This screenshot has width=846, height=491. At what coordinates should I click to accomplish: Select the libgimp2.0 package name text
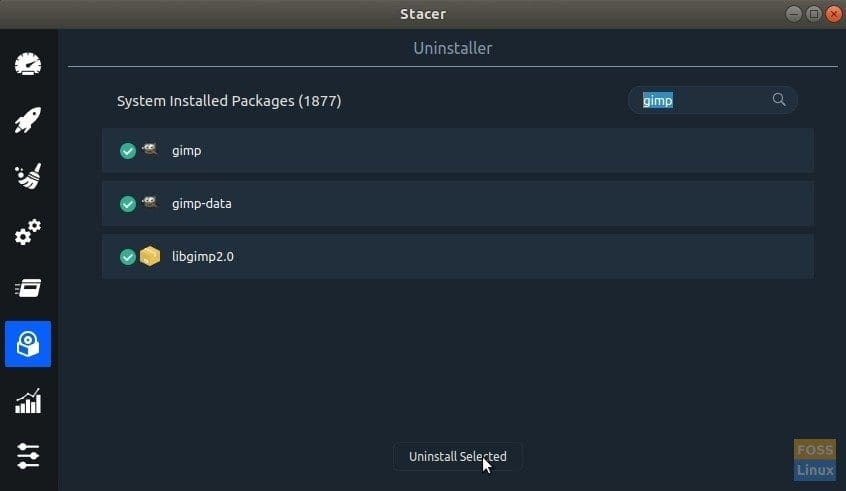[203, 257]
